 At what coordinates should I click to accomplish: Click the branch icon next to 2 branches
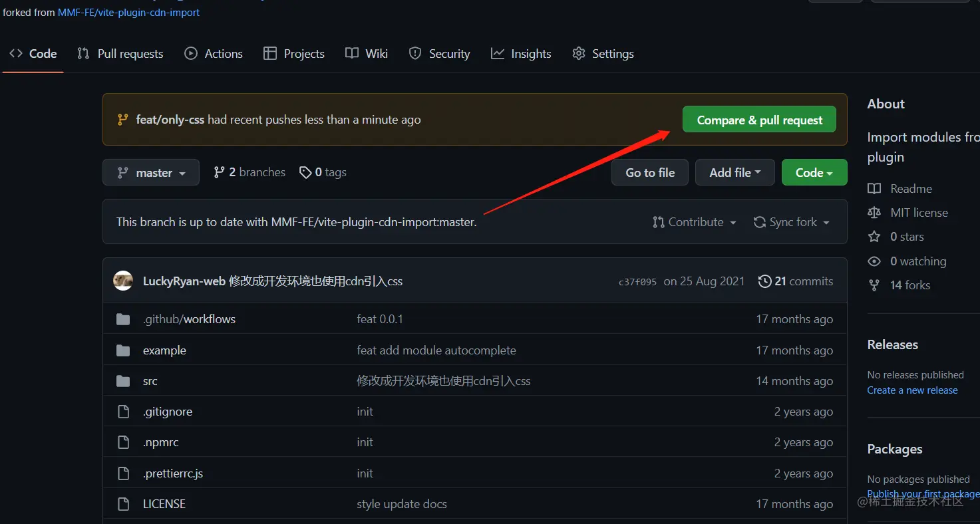click(219, 172)
